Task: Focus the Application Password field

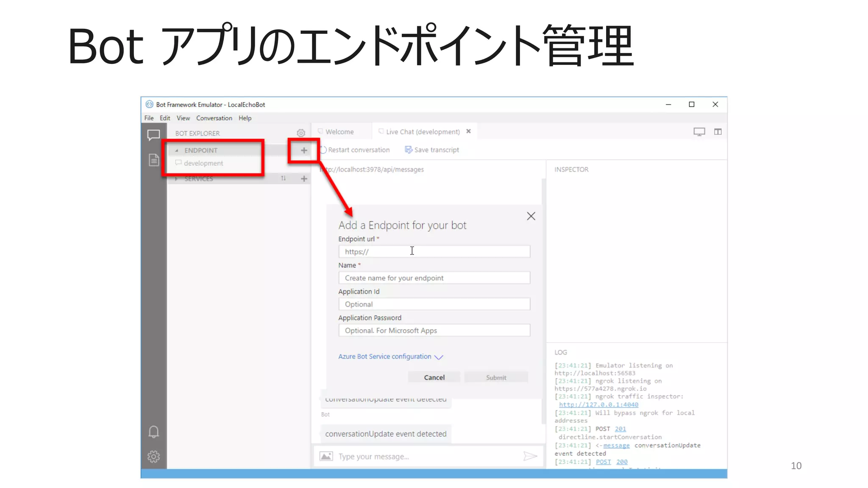Action: click(434, 330)
